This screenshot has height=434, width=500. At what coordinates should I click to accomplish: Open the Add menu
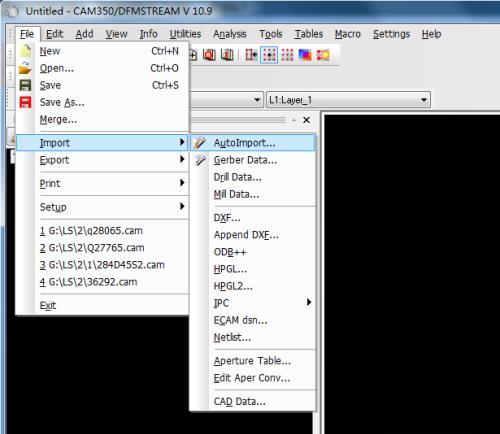[x=84, y=34]
